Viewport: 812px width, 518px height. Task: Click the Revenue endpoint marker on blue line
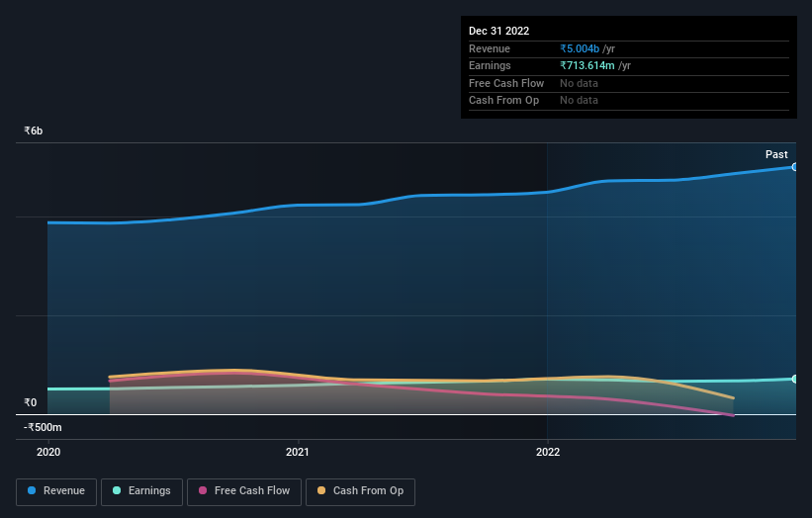795,167
